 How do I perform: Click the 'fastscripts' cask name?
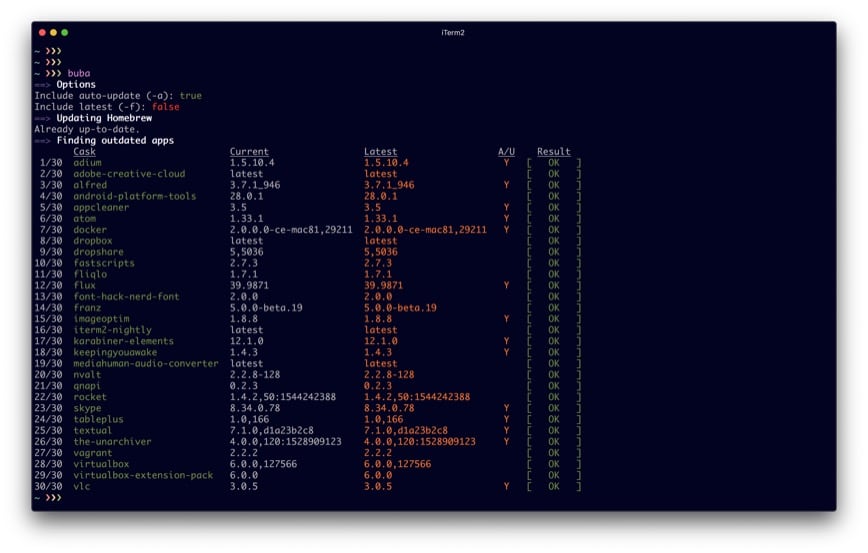(104, 263)
